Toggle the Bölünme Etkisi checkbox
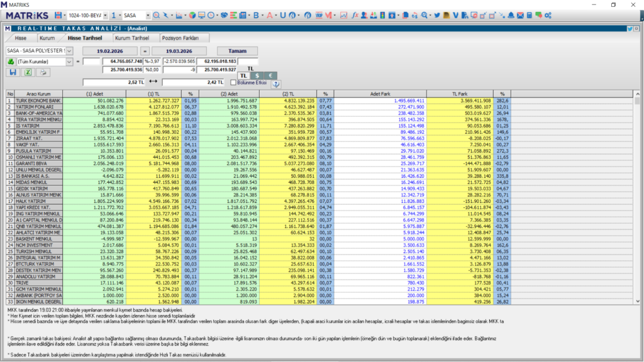Viewport: 644px width, 362px height. (x=233, y=82)
